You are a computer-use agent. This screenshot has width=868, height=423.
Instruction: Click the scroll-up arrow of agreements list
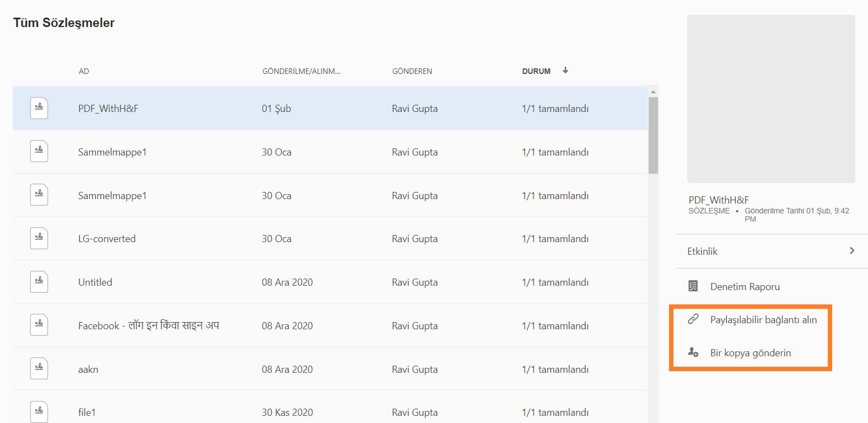pos(653,92)
